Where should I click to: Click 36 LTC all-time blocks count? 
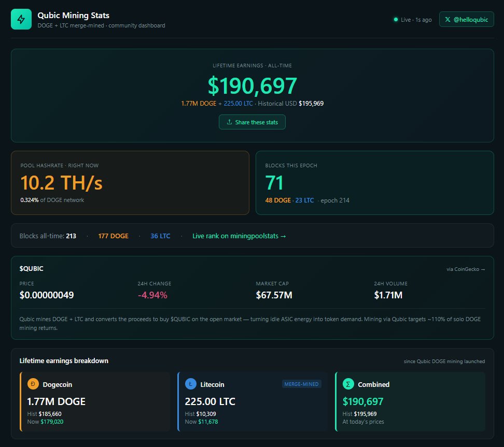(x=160, y=236)
